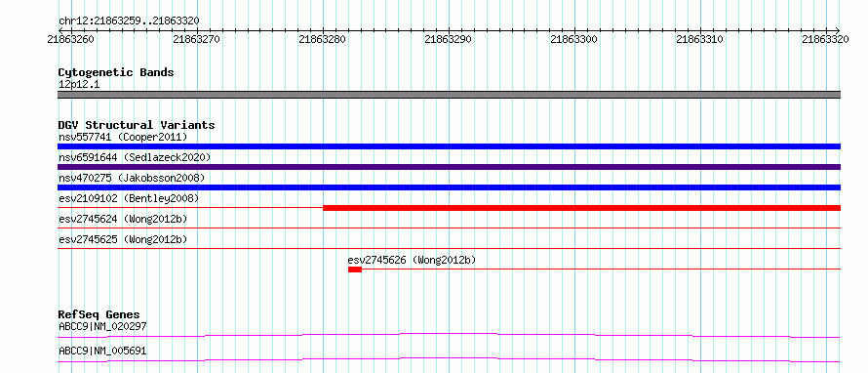Select the blue nsv470275 variant bar
Image resolution: width=868 pixels, height=373 pixels.
point(449,187)
